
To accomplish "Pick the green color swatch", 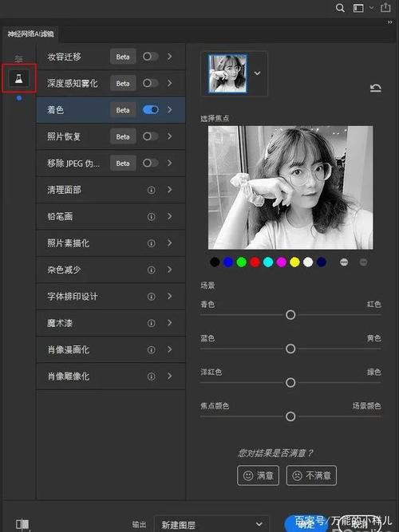I will point(242,262).
